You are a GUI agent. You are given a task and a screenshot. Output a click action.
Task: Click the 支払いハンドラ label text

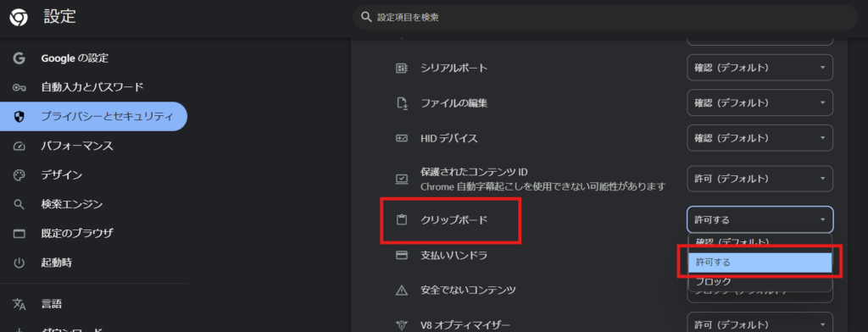tap(454, 255)
